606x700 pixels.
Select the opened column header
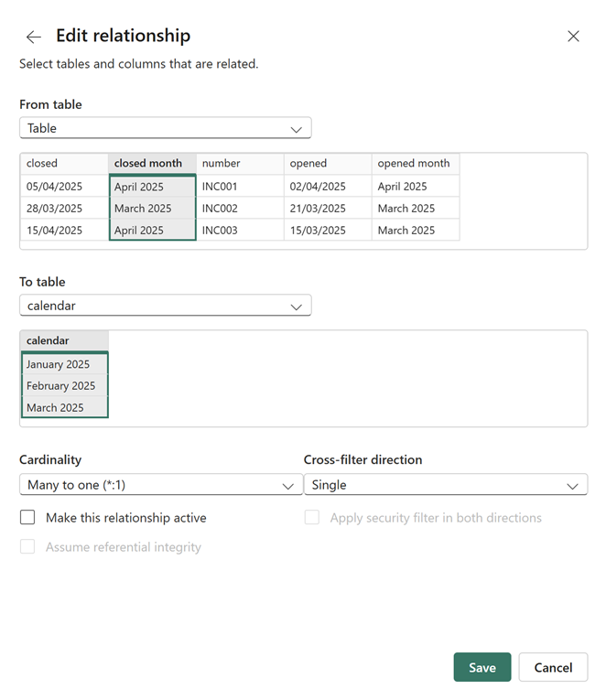[327, 164]
